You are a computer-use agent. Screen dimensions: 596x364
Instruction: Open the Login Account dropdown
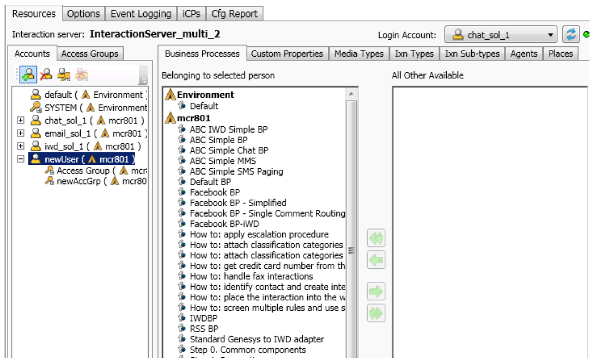pos(551,35)
